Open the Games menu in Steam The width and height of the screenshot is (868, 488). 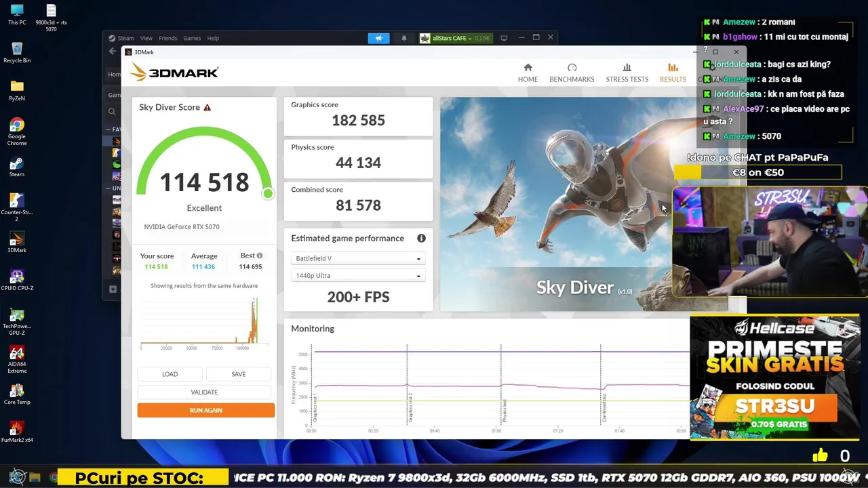[192, 38]
